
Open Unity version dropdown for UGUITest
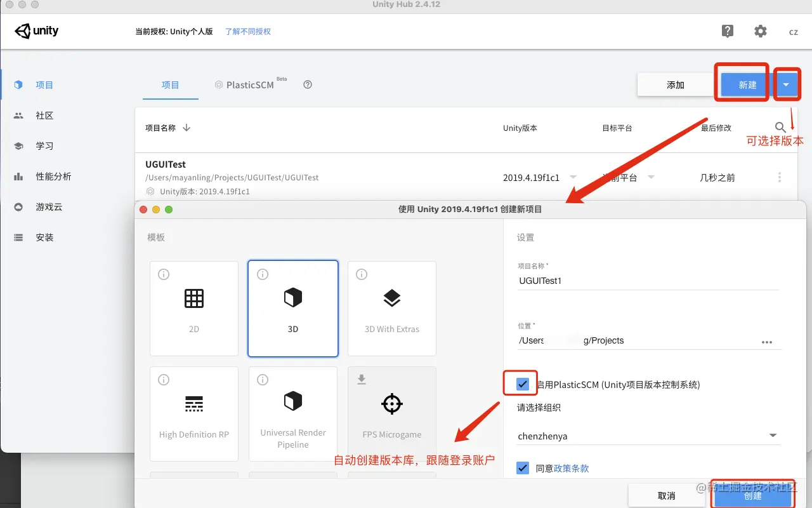(x=573, y=177)
